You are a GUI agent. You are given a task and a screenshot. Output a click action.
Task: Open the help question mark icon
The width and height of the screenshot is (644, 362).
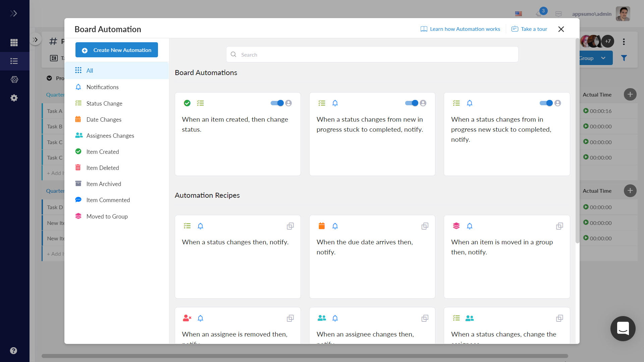click(13, 351)
